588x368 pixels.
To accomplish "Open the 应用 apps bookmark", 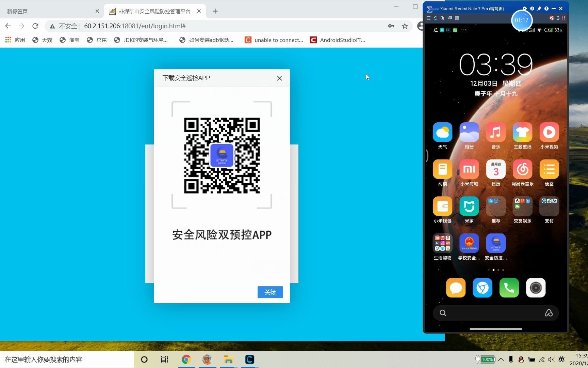I will (x=15, y=40).
